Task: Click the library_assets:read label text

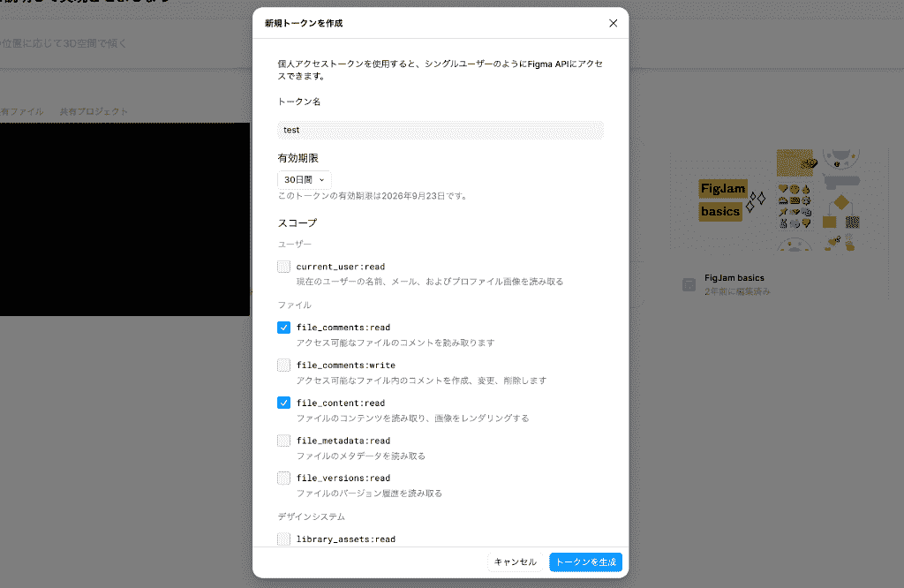Action: [346, 539]
